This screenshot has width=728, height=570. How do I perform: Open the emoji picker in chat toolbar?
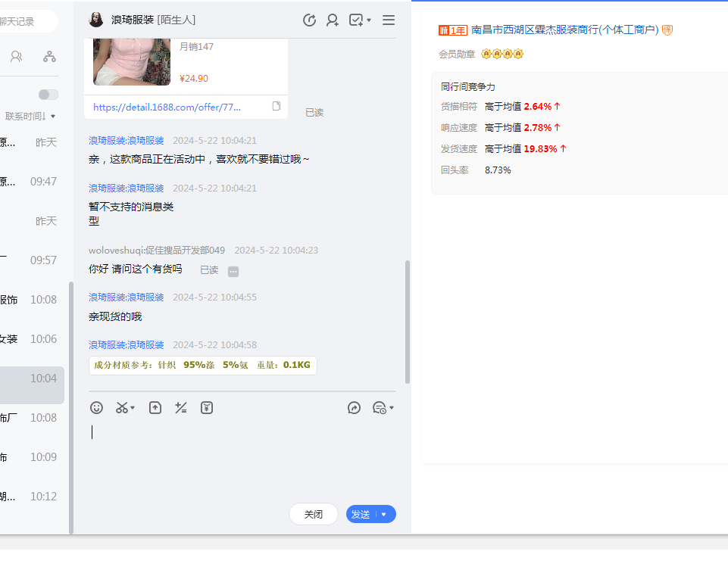[96, 408]
